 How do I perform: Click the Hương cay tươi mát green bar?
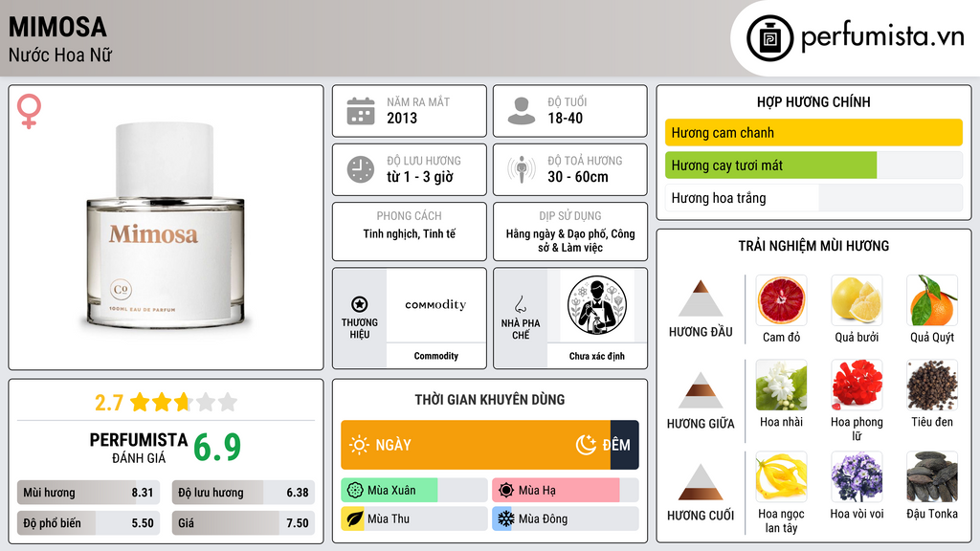click(x=770, y=165)
